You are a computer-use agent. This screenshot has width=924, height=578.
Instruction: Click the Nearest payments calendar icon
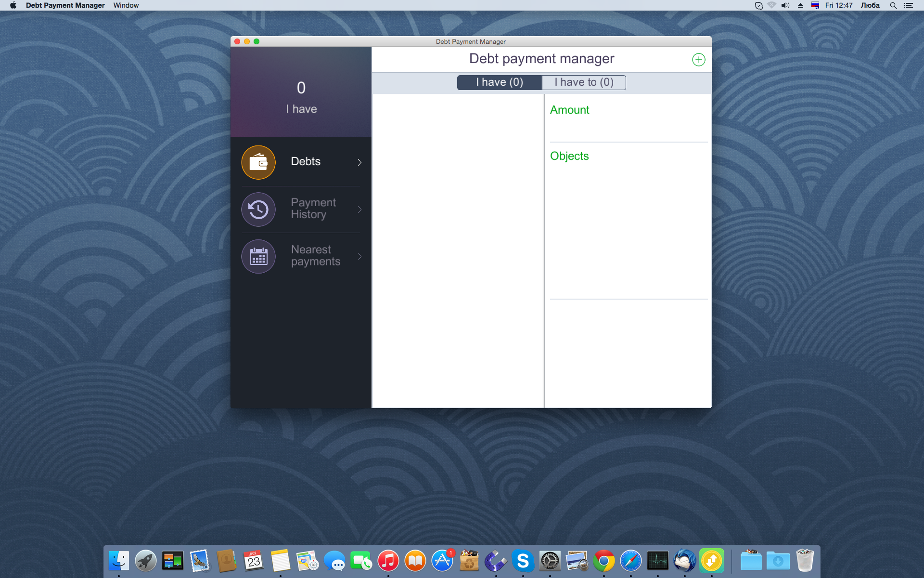[258, 256]
